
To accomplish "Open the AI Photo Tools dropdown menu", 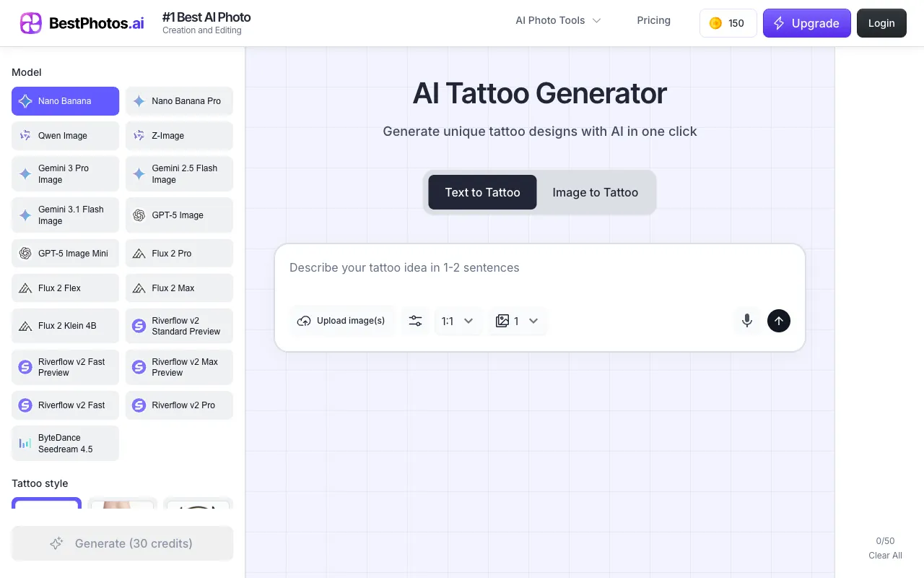I will 558,20.
